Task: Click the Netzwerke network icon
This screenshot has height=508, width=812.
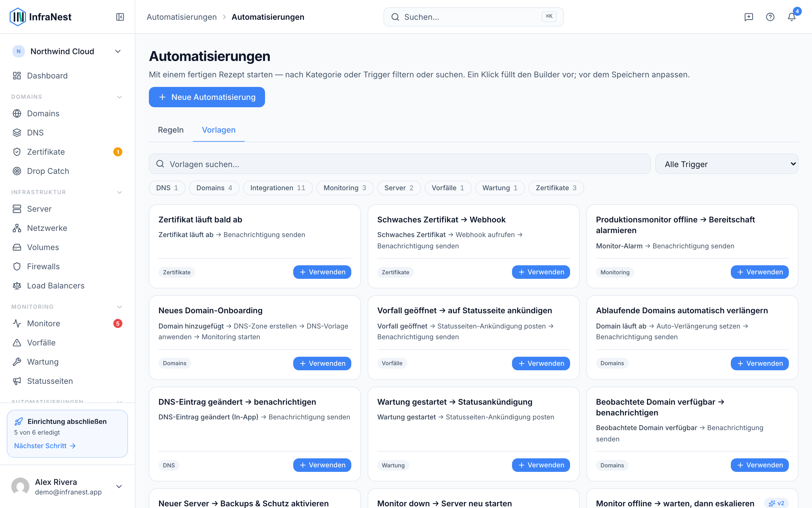Action: click(17, 228)
